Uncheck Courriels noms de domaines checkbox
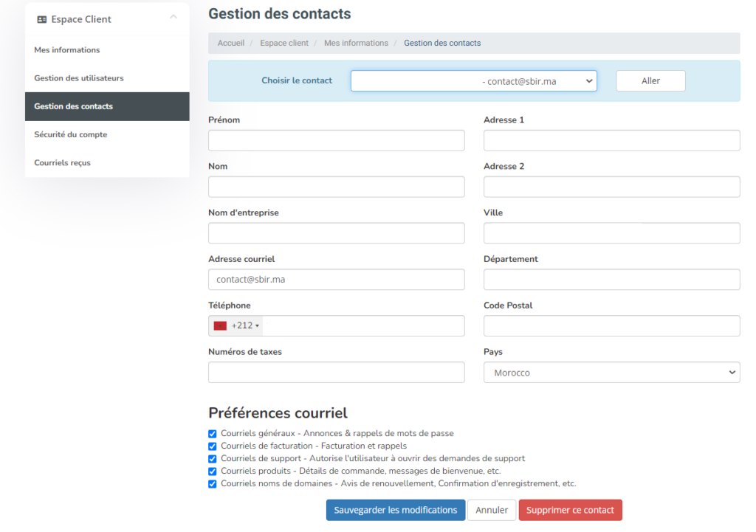This screenshot has width=756, height=532. (213, 484)
